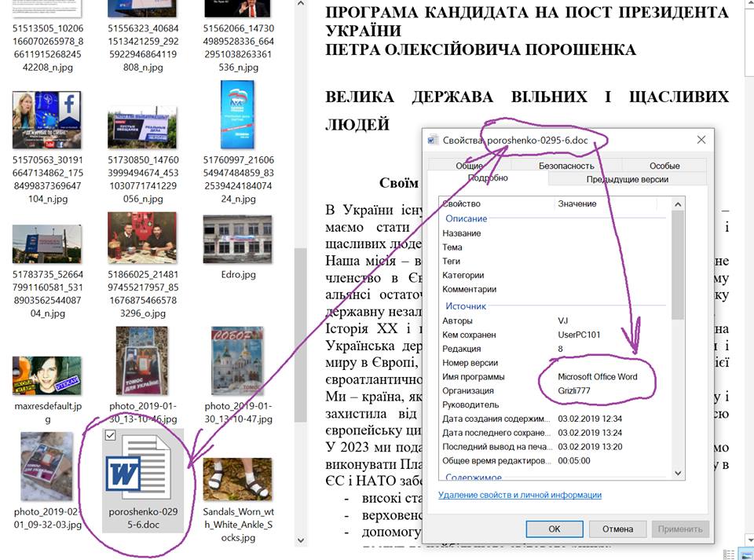This screenshot has height=560, width=754.
Task: Toggle the checkbox on poroshenko-0295-6.doc
Action: pos(110,435)
